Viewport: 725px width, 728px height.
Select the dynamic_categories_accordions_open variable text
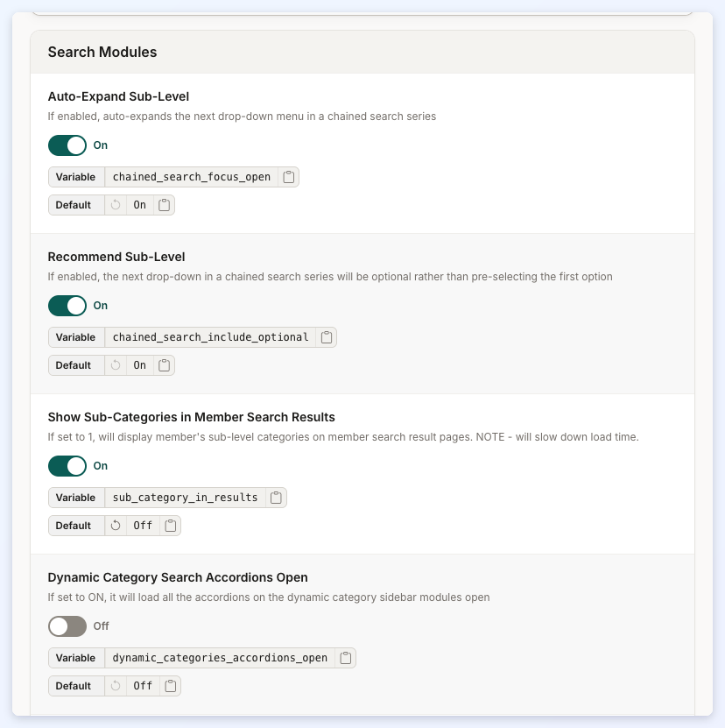click(220, 658)
